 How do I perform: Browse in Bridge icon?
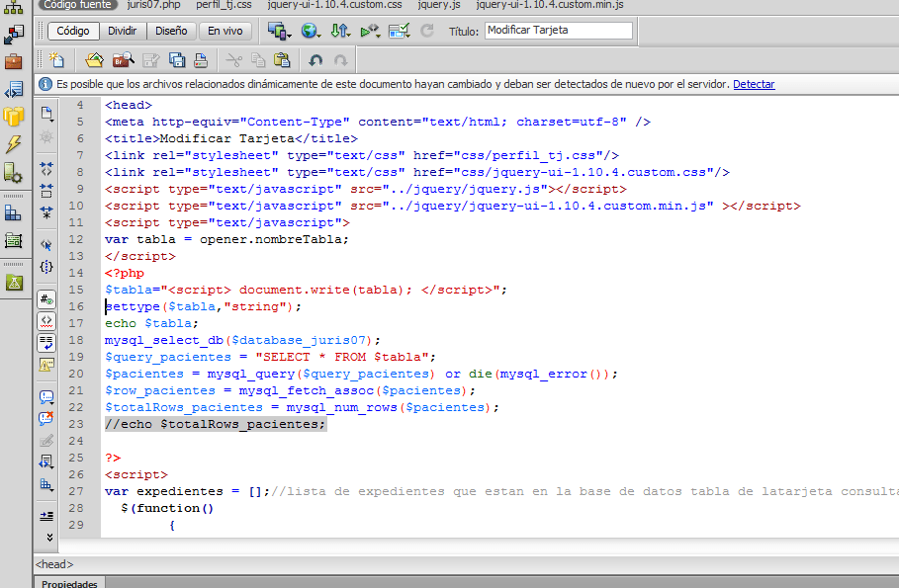(123, 59)
